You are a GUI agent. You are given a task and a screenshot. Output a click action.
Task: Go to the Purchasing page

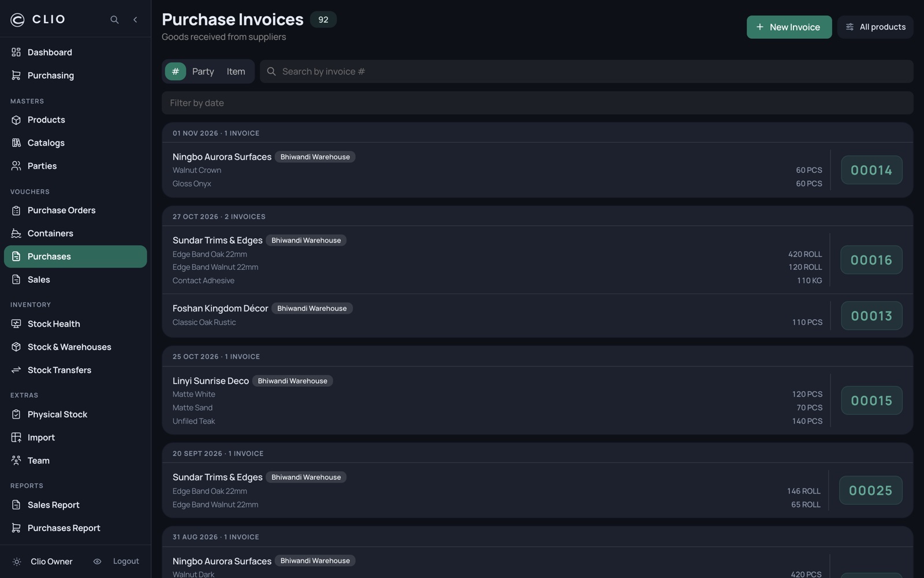coord(76,76)
